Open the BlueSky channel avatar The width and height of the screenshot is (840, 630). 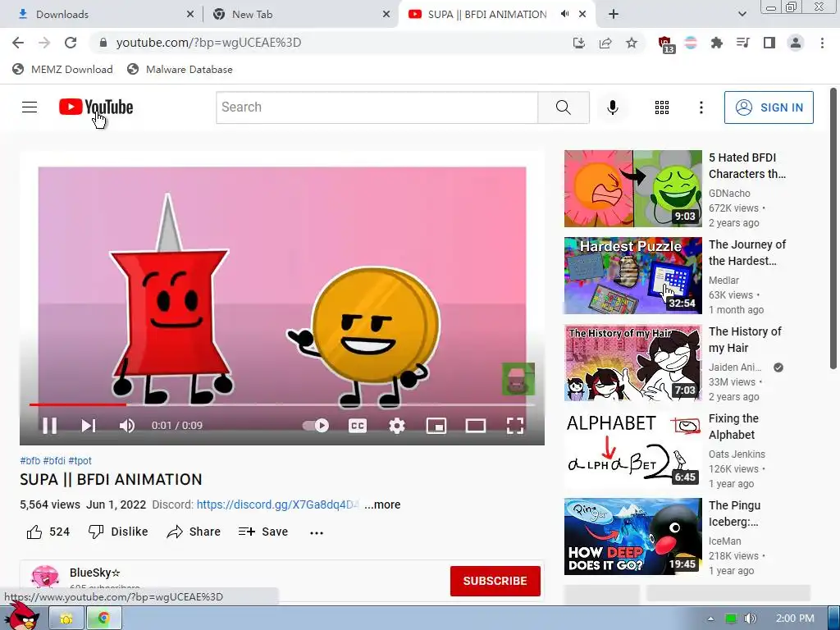pos(45,577)
